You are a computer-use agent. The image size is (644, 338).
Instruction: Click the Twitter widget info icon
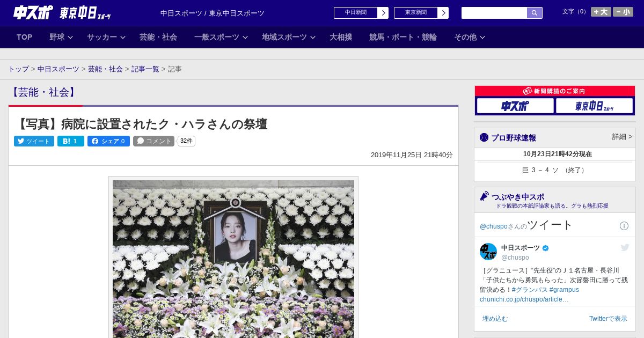(x=624, y=226)
